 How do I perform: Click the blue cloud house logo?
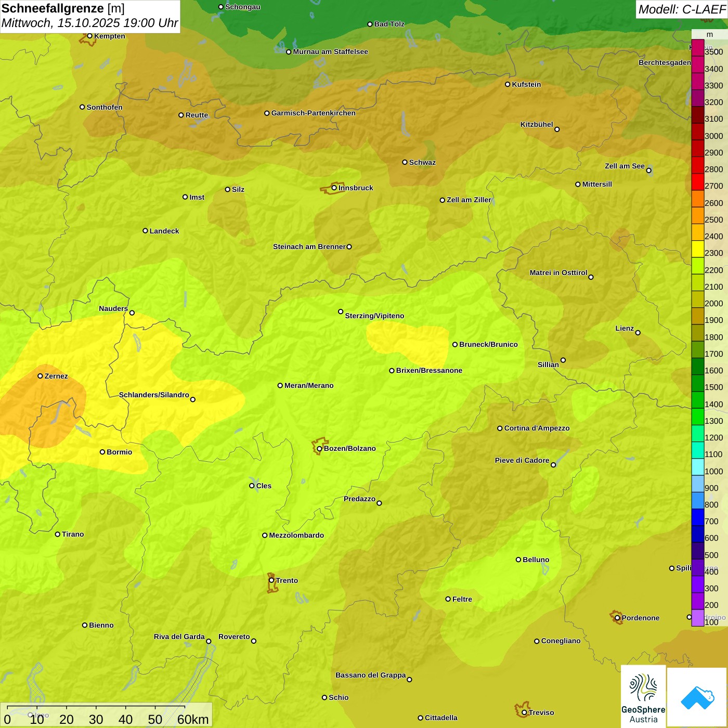click(697, 697)
